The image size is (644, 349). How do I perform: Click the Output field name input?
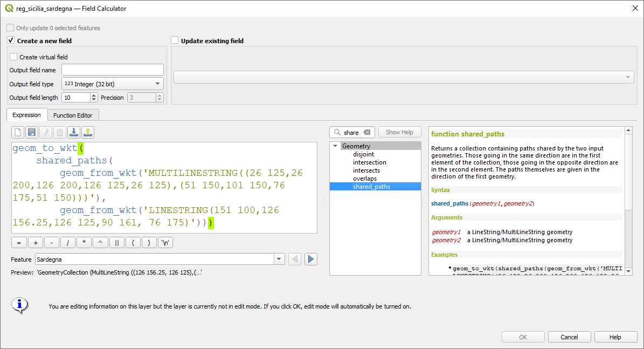[x=112, y=70]
